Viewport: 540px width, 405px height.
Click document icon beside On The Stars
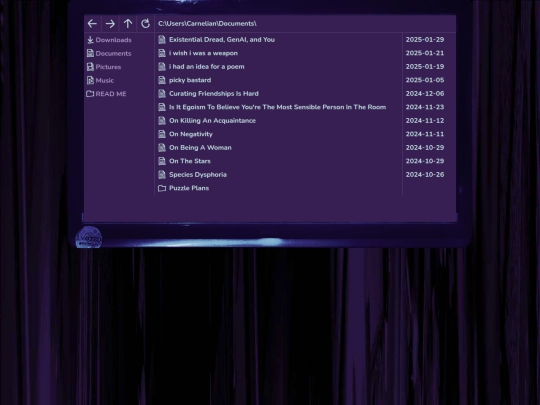[x=162, y=161]
